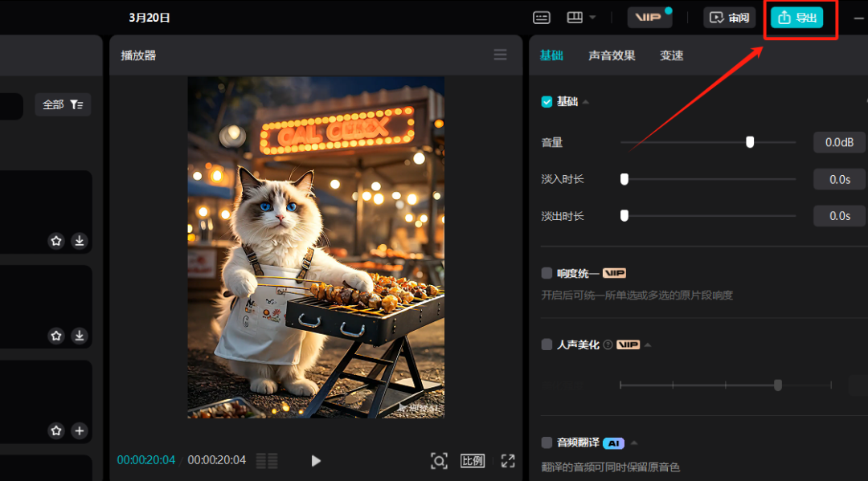The image size is (868, 481).
Task: Add the third material card with plus
Action: pos(79,430)
